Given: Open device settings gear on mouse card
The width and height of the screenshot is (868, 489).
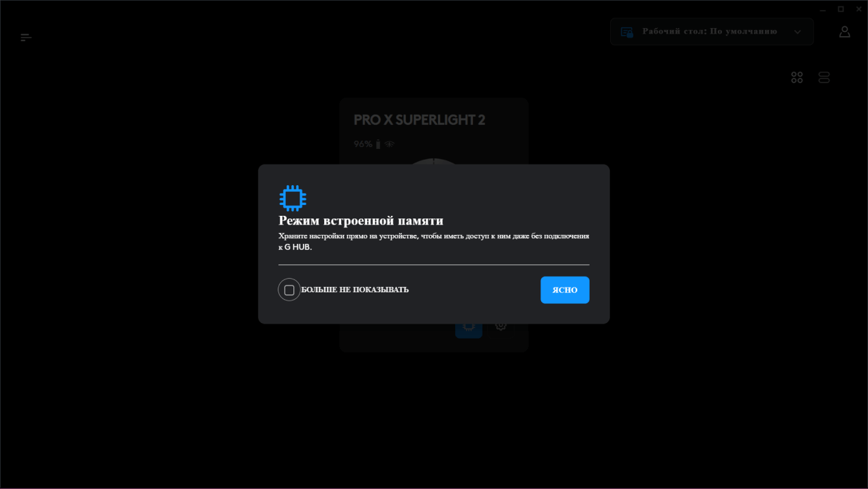Looking at the screenshot, I should pos(500,326).
